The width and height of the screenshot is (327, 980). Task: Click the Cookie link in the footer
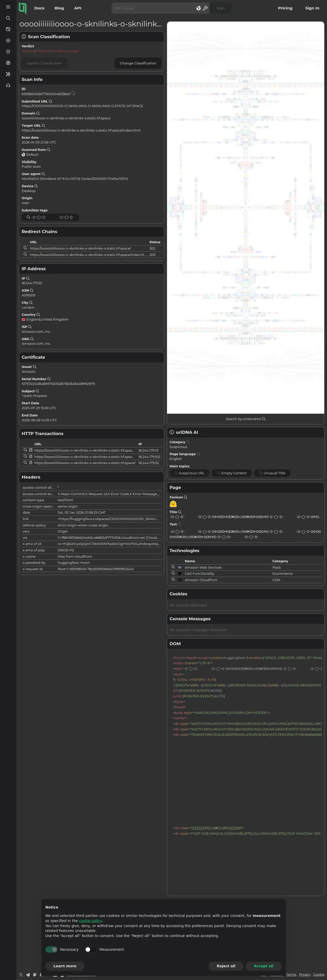click(x=319, y=974)
